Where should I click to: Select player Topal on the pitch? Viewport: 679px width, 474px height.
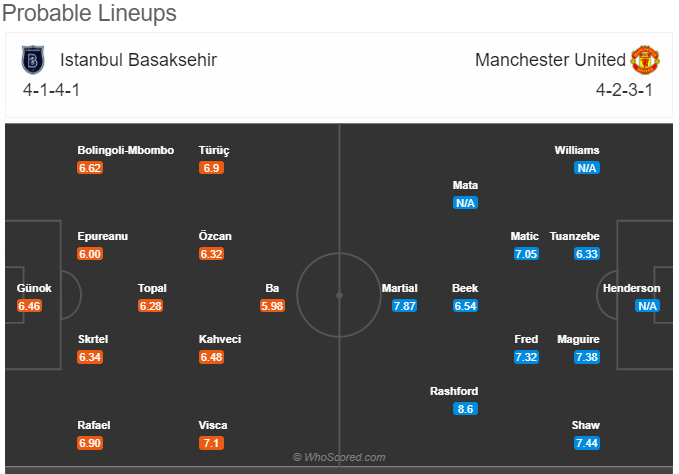point(152,288)
